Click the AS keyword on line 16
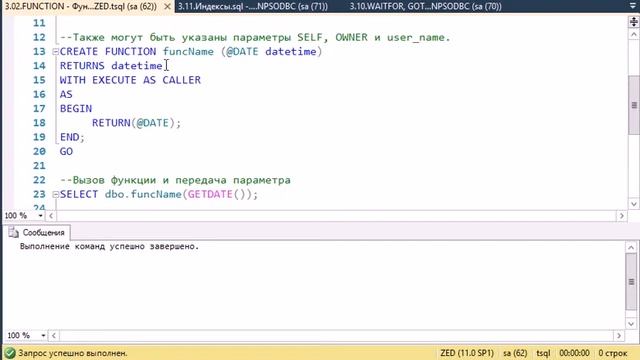 tap(66, 95)
